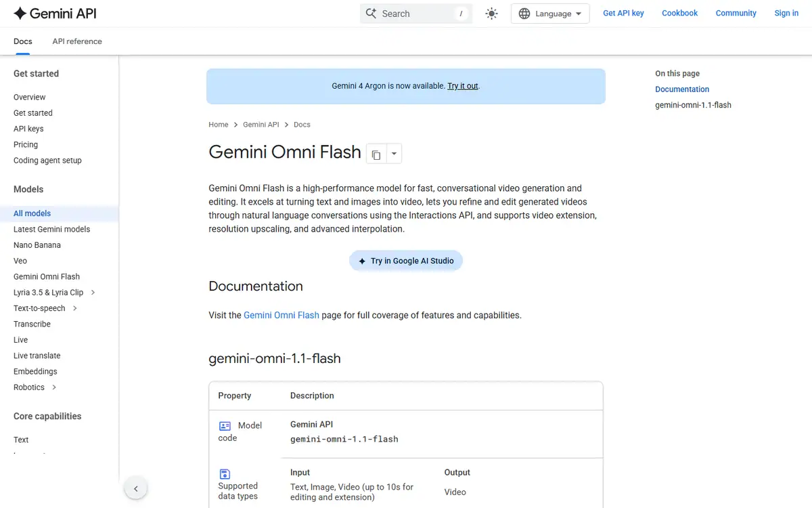Click the search magnifier icon

click(371, 14)
